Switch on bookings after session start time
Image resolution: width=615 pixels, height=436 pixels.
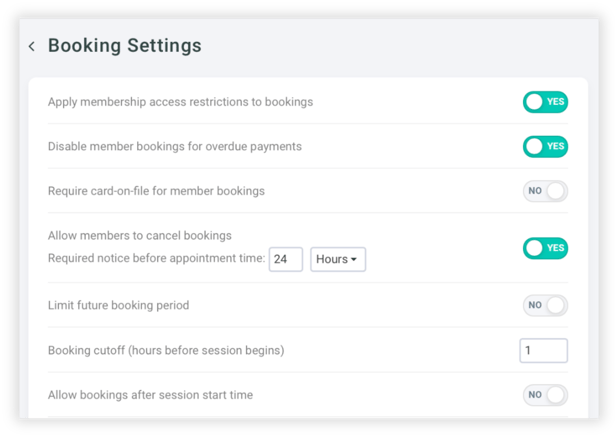click(x=545, y=395)
